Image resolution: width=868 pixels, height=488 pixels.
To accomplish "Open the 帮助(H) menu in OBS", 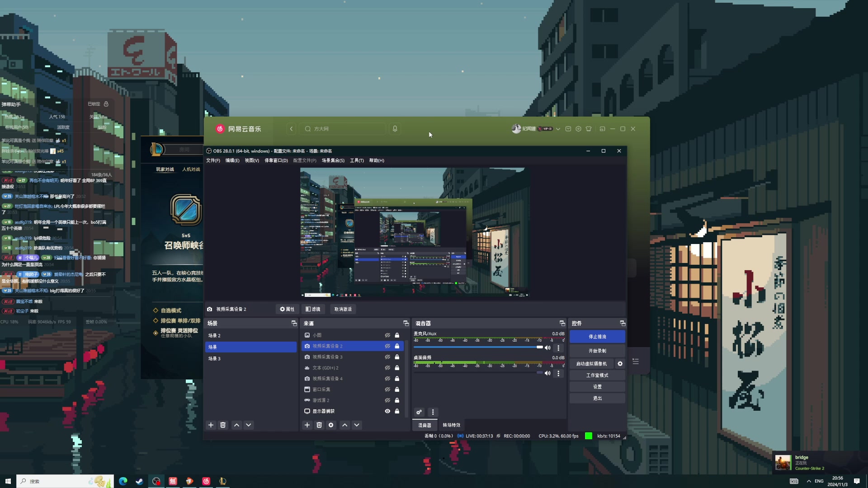I will click(x=377, y=160).
